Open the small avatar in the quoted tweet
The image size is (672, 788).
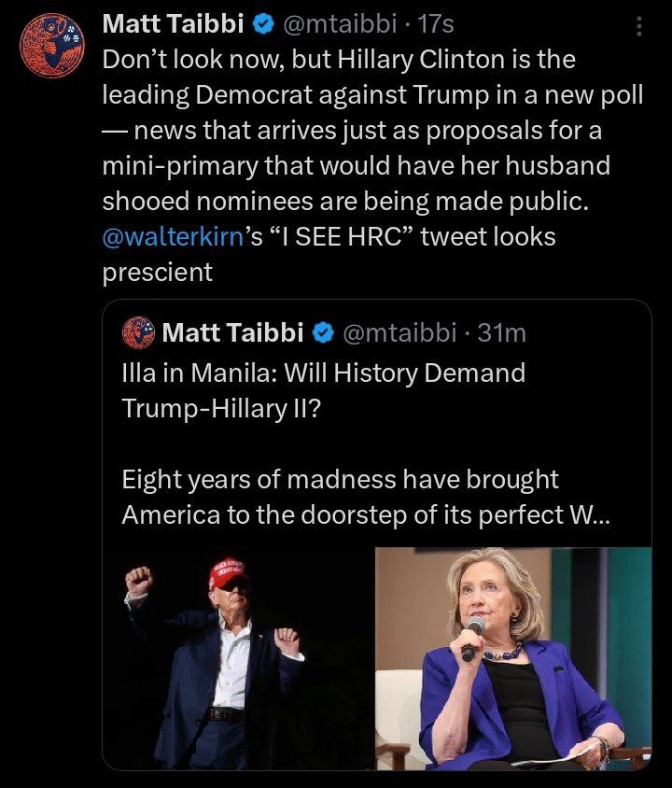pos(138,332)
